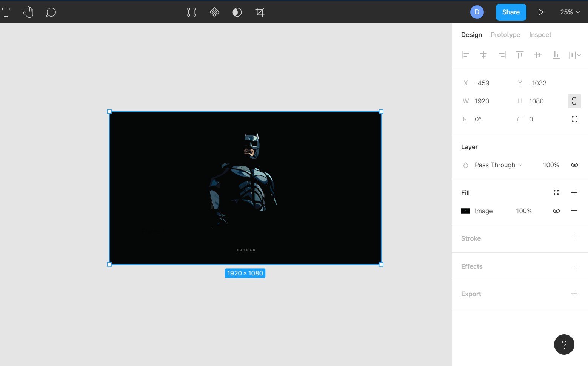588x366 pixels.
Task: Click the bottom-right selection handle
Action: 381,265
